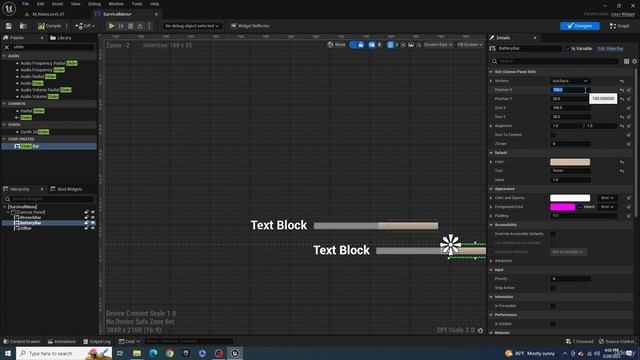
Task: Toggle visibility eye for BatteryBar
Action: coord(93,223)
